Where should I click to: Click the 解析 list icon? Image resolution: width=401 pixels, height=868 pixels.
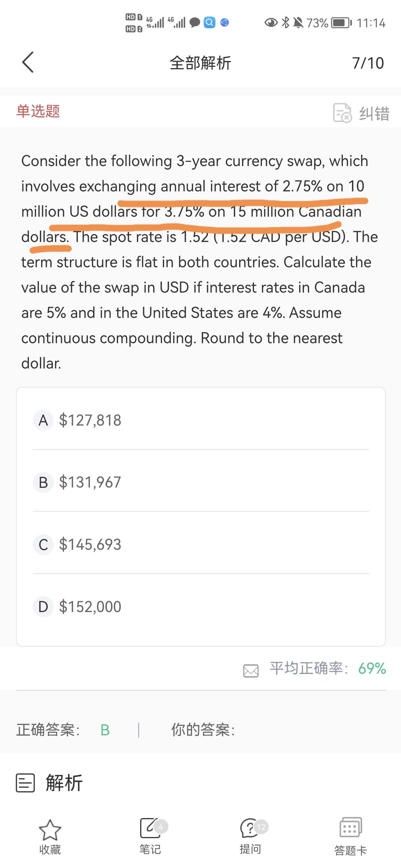pyautogui.click(x=25, y=783)
